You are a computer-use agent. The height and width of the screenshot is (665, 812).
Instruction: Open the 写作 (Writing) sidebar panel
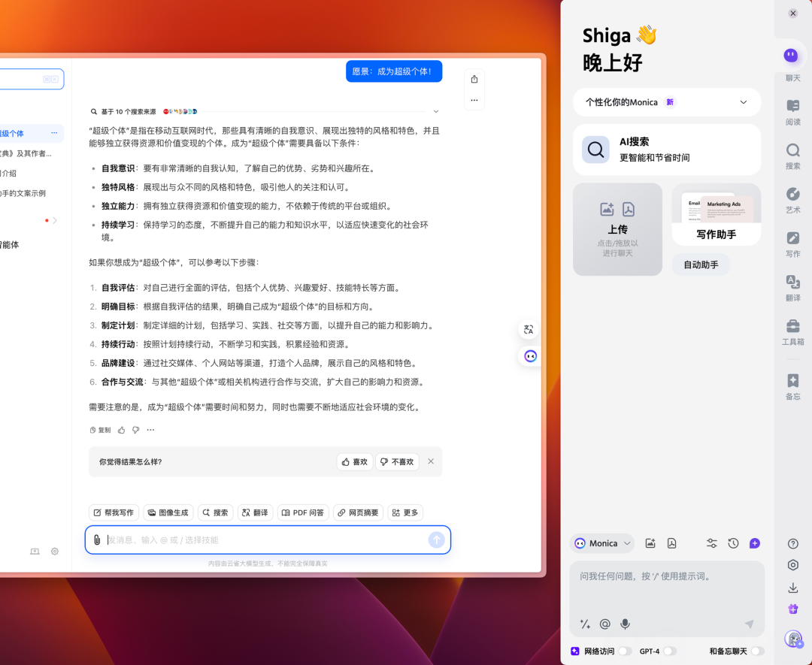point(792,243)
